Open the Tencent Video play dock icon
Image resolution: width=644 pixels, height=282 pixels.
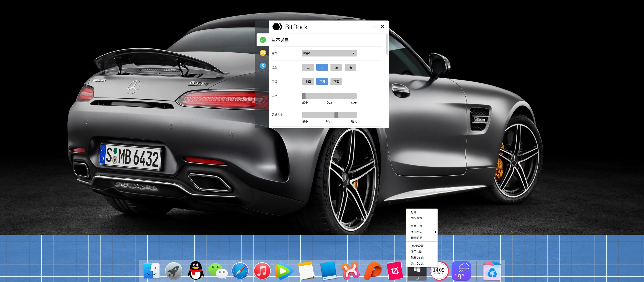point(284,271)
